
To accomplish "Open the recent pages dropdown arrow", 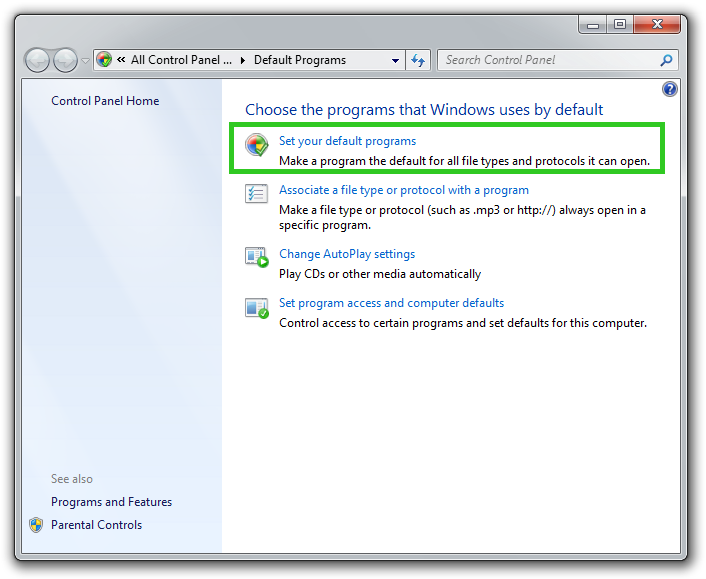I will tap(85, 60).
